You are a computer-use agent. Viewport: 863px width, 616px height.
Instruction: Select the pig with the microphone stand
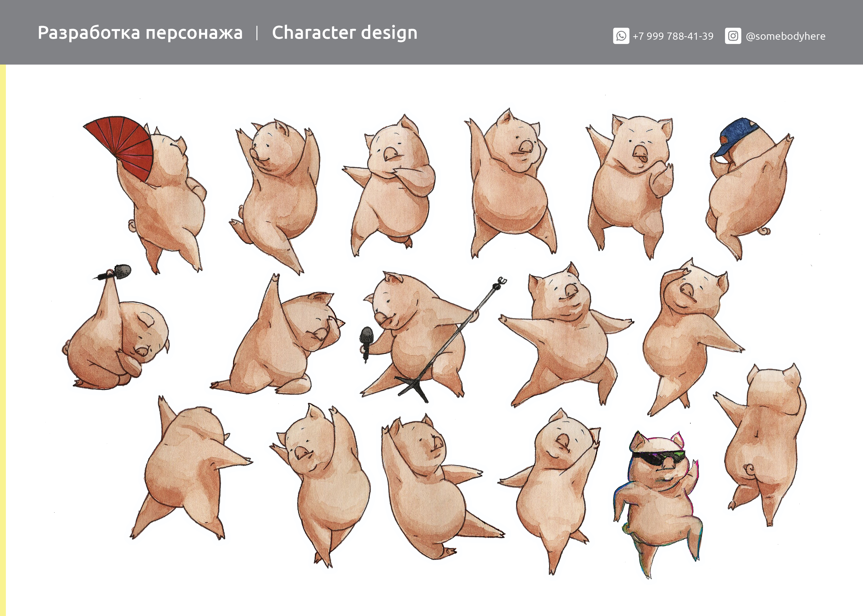[x=433, y=337]
